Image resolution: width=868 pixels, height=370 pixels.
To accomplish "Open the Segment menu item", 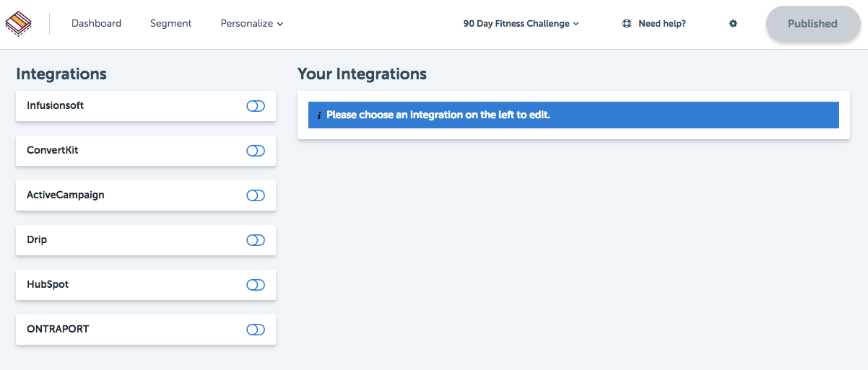I will pos(170,24).
